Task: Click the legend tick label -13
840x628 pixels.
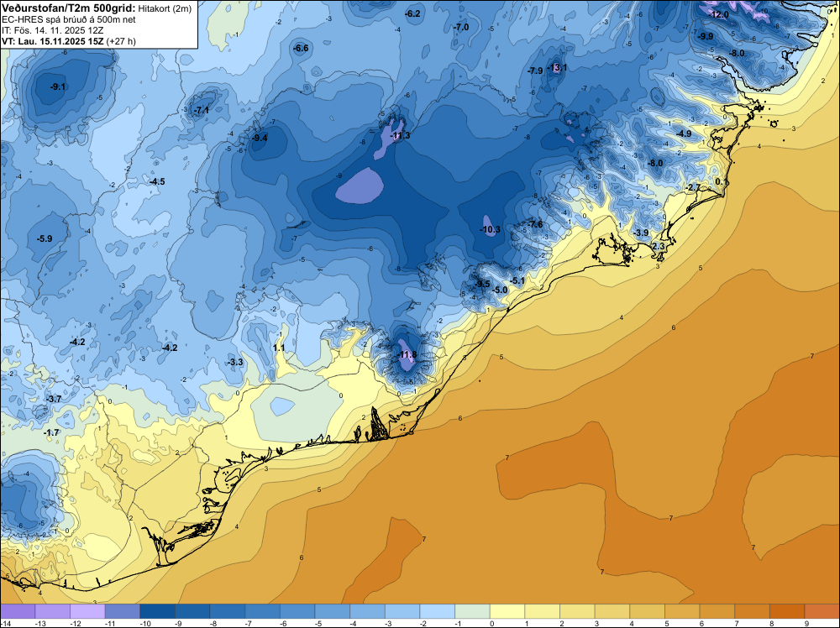Action: [x=39, y=623]
